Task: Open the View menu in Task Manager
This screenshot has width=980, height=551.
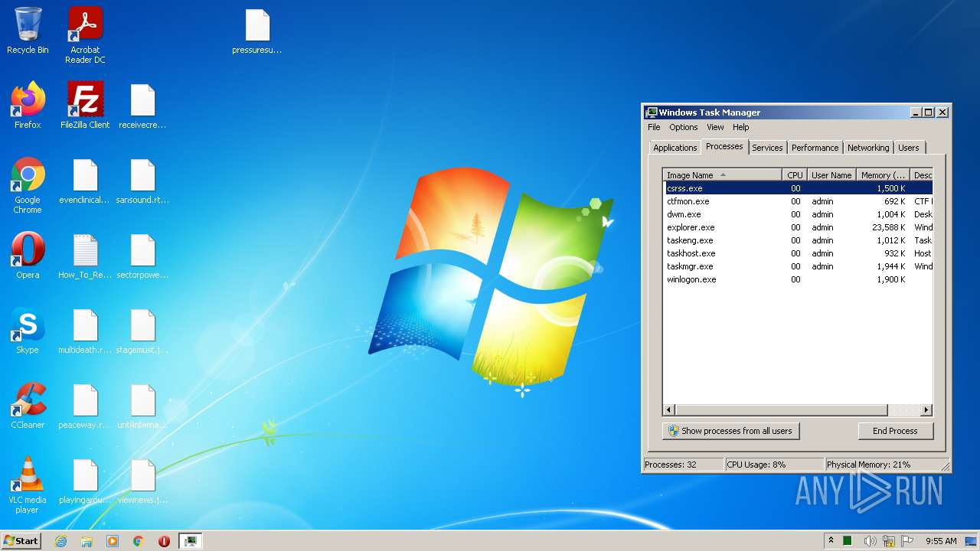Action: pyautogui.click(x=715, y=127)
